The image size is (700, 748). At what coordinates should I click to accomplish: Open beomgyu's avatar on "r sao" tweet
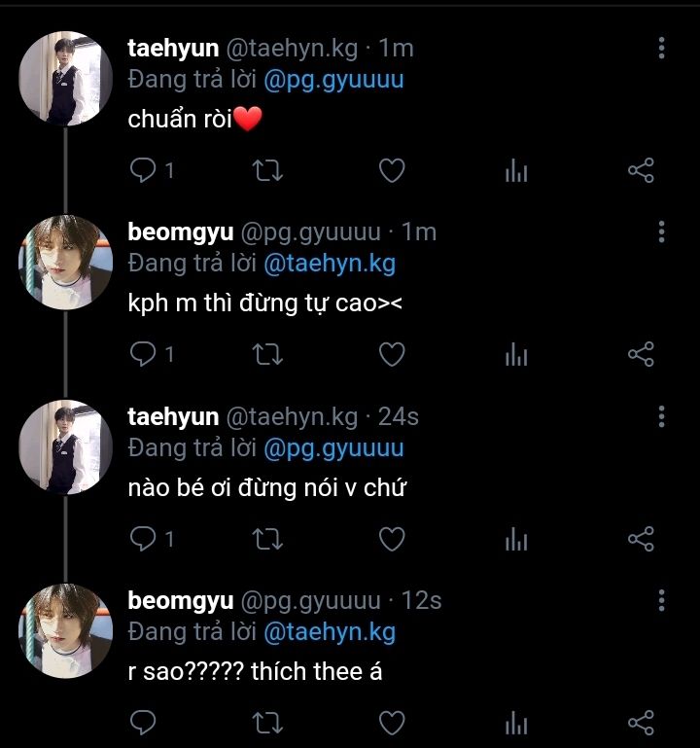pos(65,631)
